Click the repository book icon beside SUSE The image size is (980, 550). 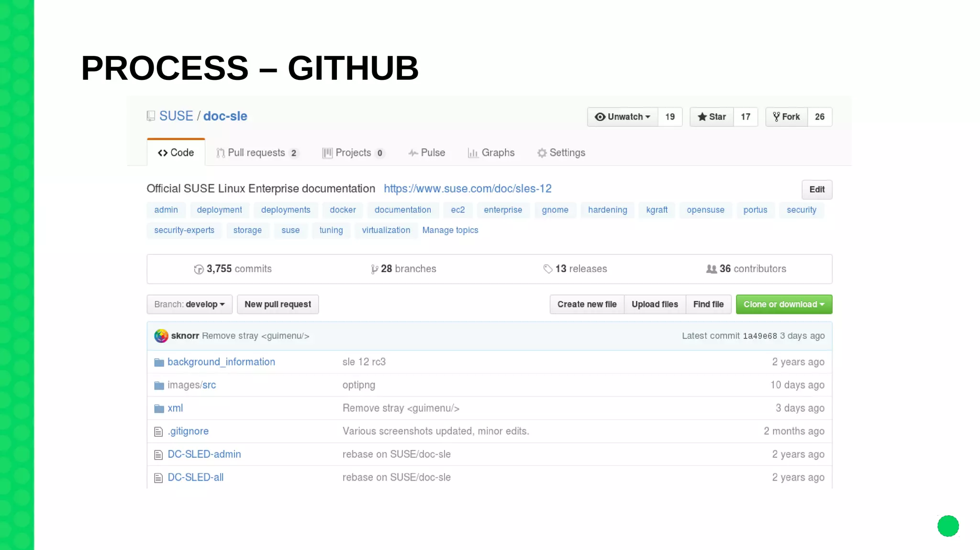click(151, 116)
